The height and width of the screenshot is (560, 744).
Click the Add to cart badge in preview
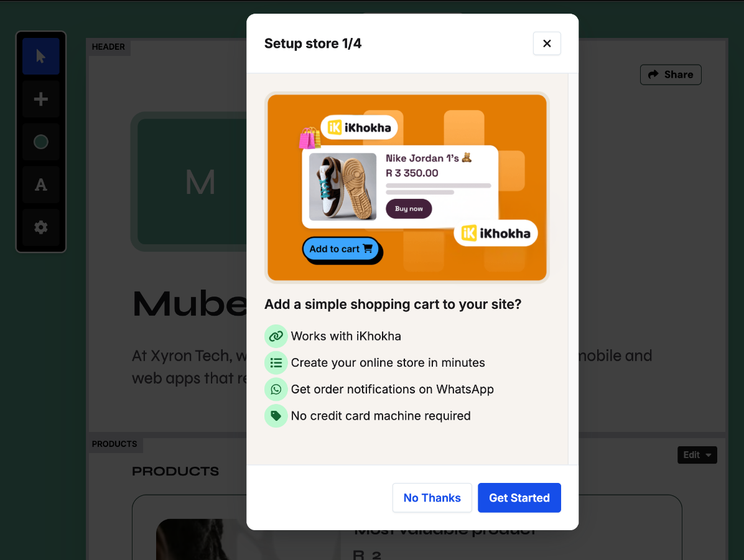(341, 249)
